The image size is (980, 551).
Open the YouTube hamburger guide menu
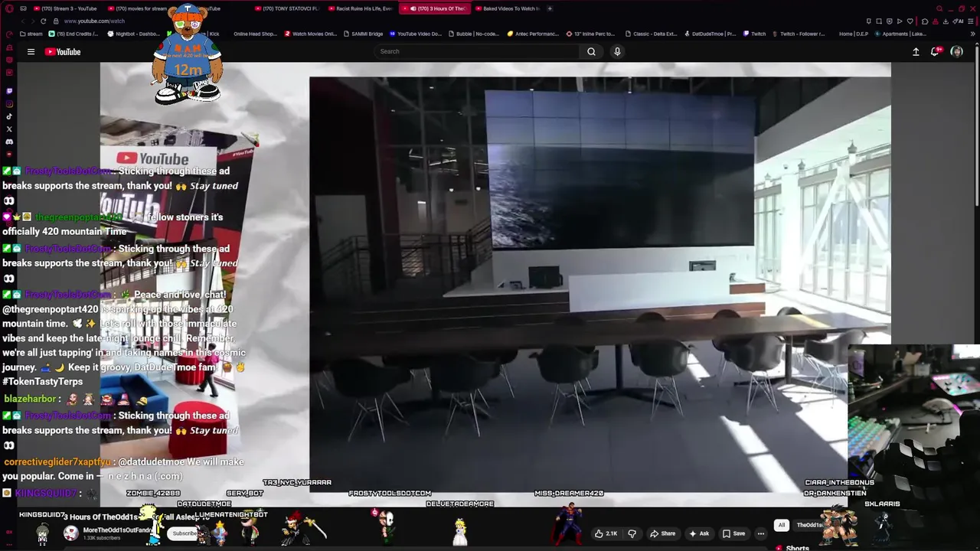pyautogui.click(x=31, y=52)
